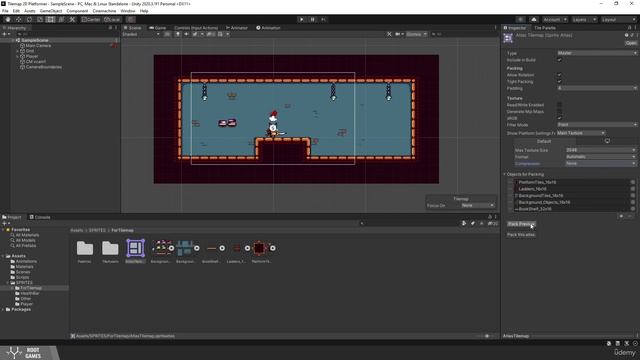Open the Layers dropdown

584,19
